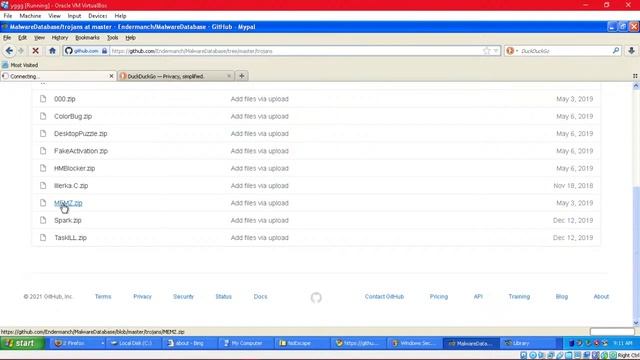This screenshot has width=640, height=360.
Task: Go to the browser home page icon
Action: 52,51
